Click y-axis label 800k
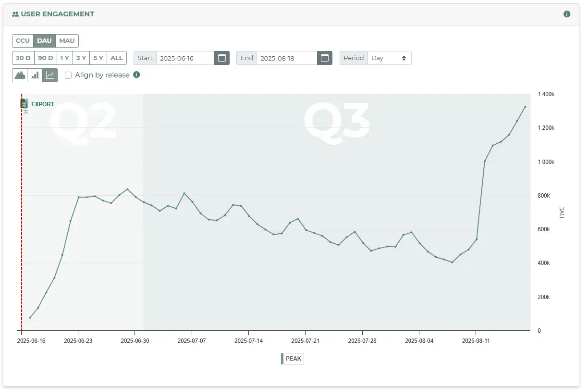588x389 pixels. coord(544,196)
